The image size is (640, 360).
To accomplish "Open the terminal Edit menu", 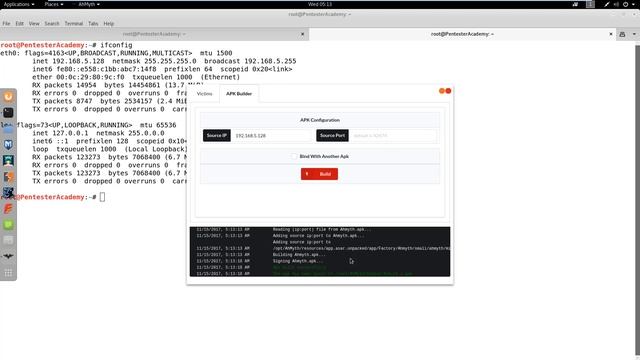I will click(20, 24).
